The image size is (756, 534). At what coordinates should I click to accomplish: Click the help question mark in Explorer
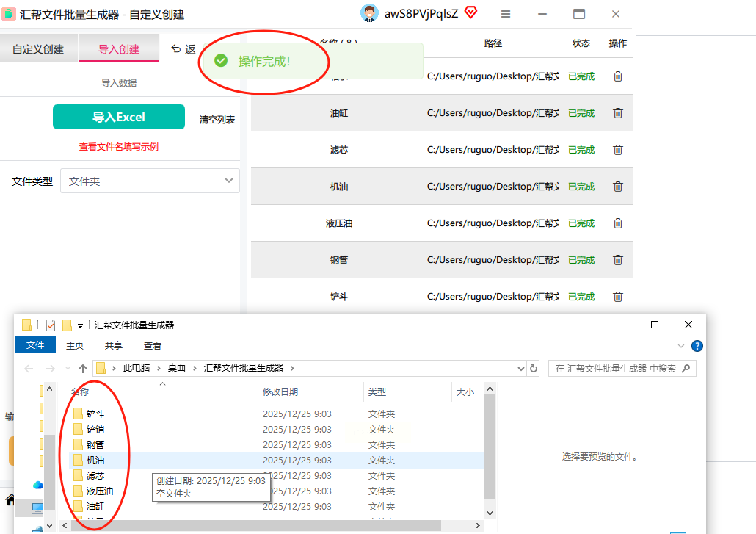697,346
